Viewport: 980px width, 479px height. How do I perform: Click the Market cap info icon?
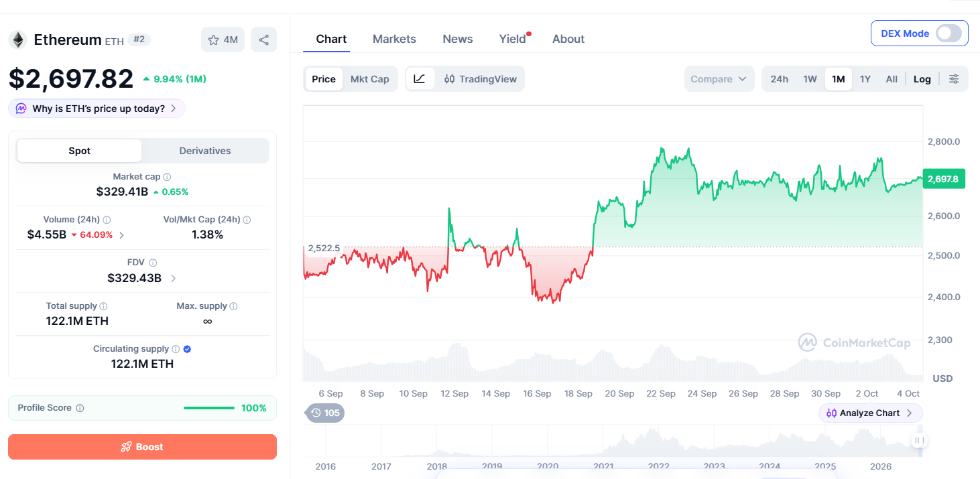point(167,177)
